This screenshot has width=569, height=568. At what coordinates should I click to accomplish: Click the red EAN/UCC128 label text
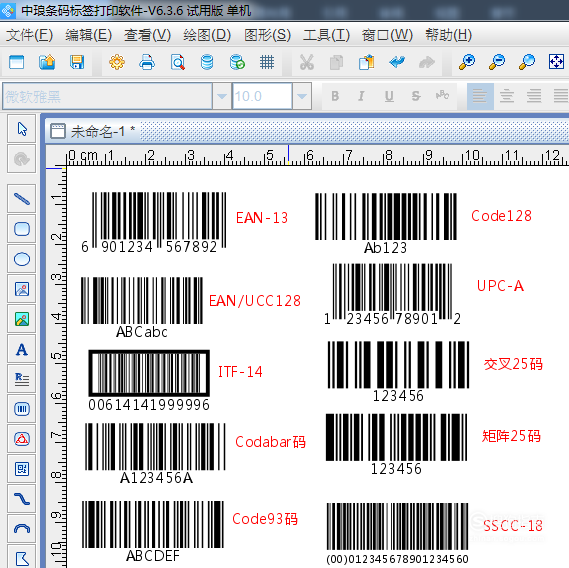pos(255,301)
